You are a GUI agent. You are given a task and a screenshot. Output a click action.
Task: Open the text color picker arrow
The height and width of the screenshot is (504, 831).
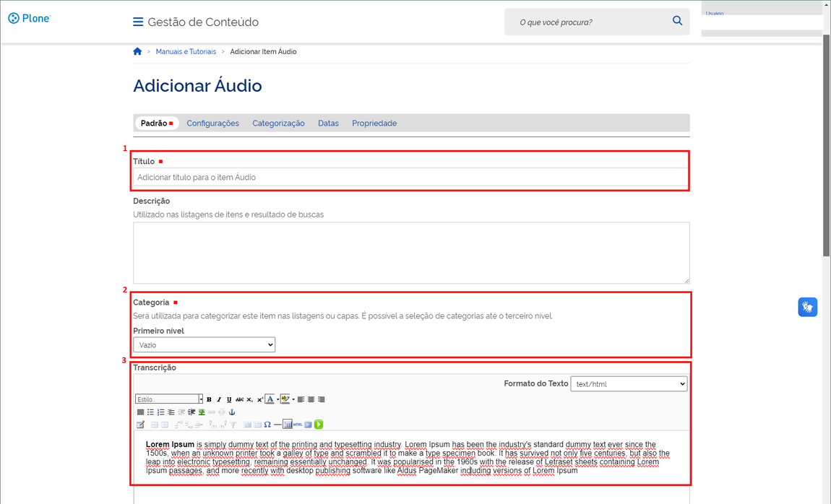[277, 399]
